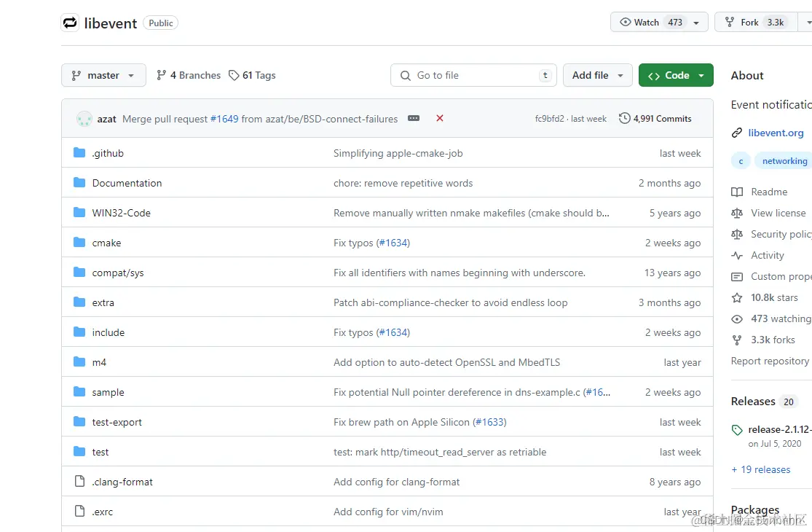This screenshot has width=812, height=532.
Task: Visit libevent.org website link
Action: (776, 133)
